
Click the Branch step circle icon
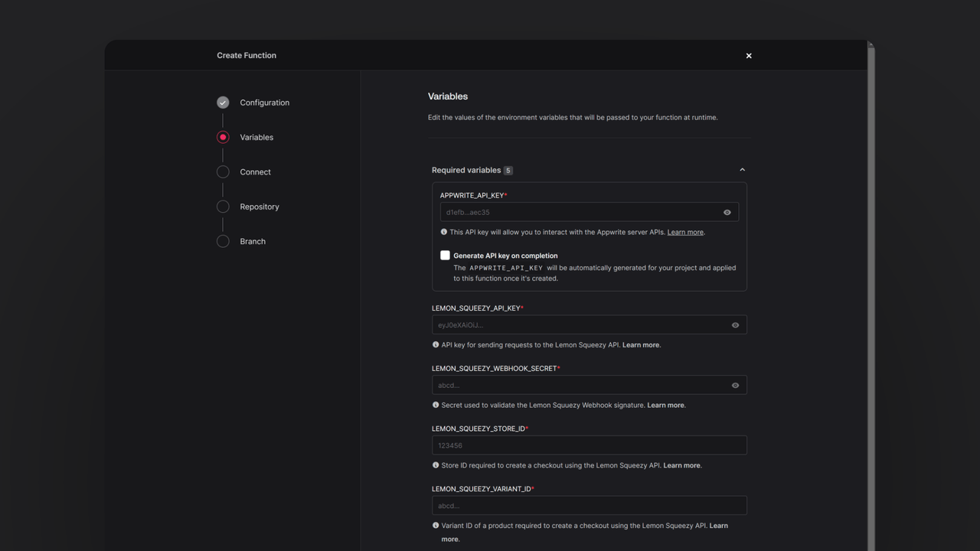click(x=223, y=241)
